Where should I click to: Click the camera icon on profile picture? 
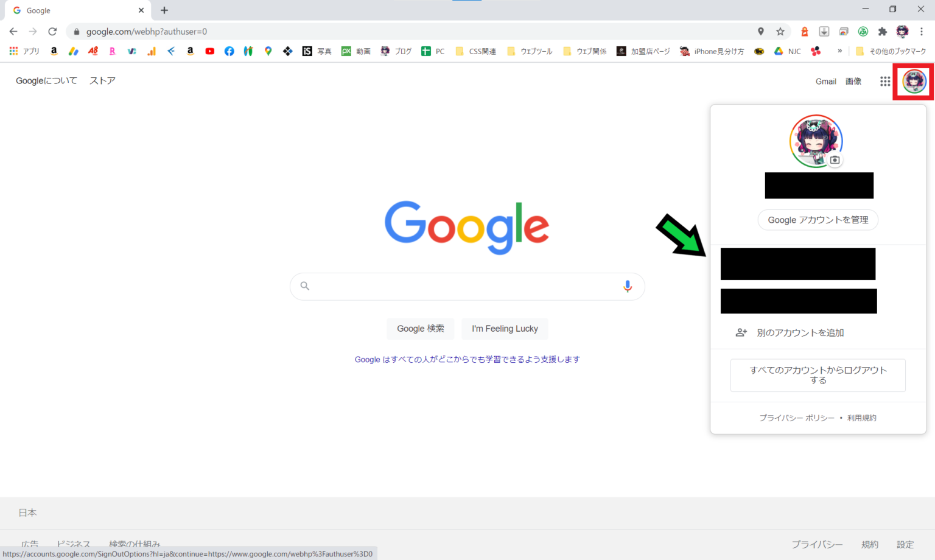point(835,160)
